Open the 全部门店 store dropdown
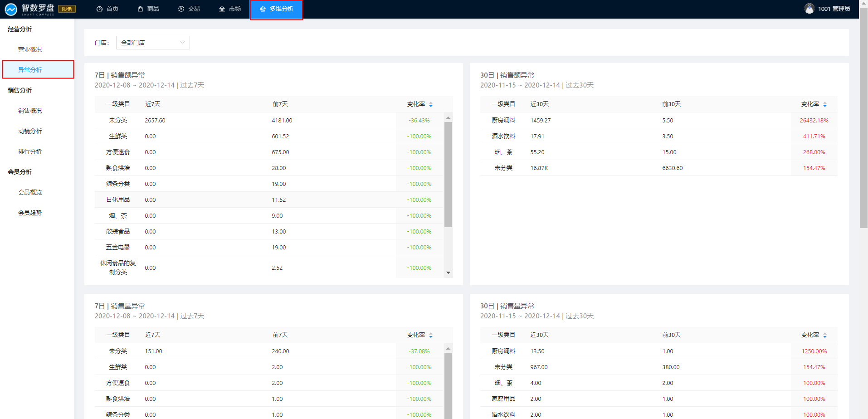This screenshot has height=419, width=868. (153, 43)
